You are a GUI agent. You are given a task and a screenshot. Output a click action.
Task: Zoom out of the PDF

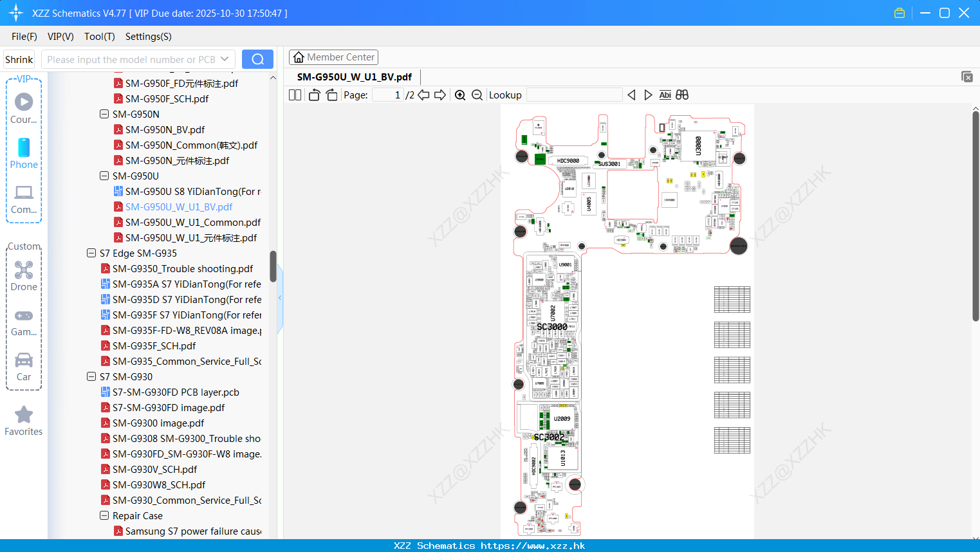click(477, 95)
